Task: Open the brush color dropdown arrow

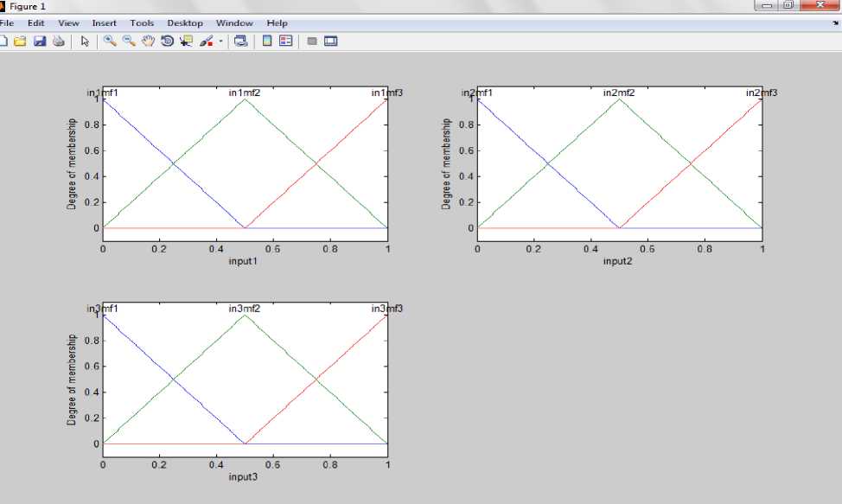Action: pos(220,41)
